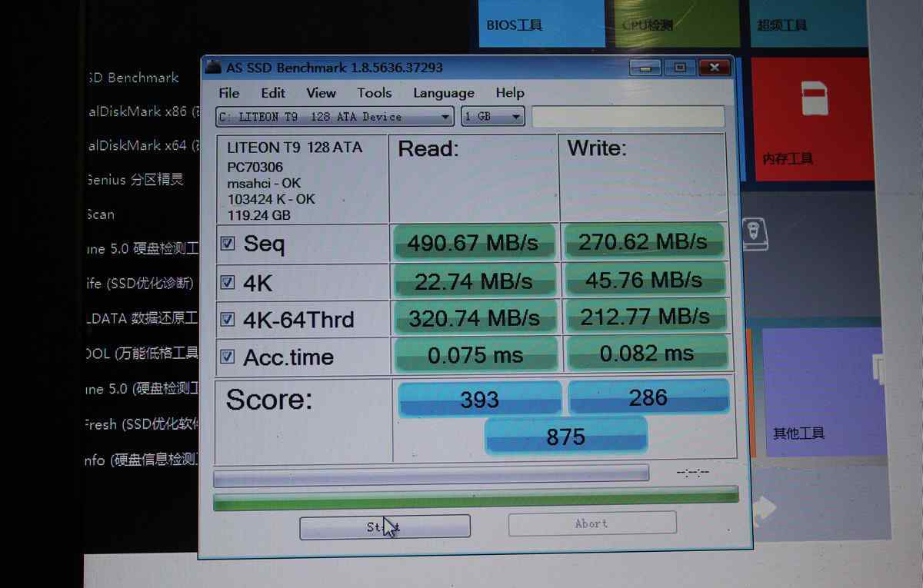Click the 'Score:' row label
The image size is (923, 588).
(x=269, y=400)
